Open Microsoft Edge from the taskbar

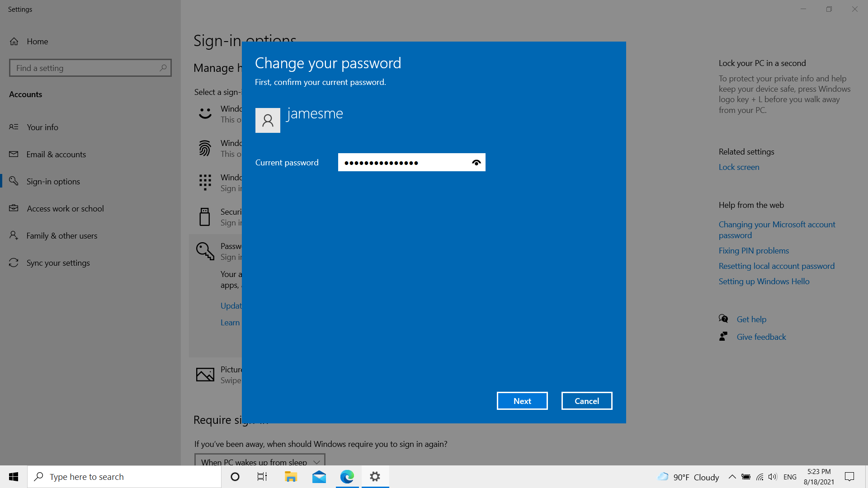point(347,477)
